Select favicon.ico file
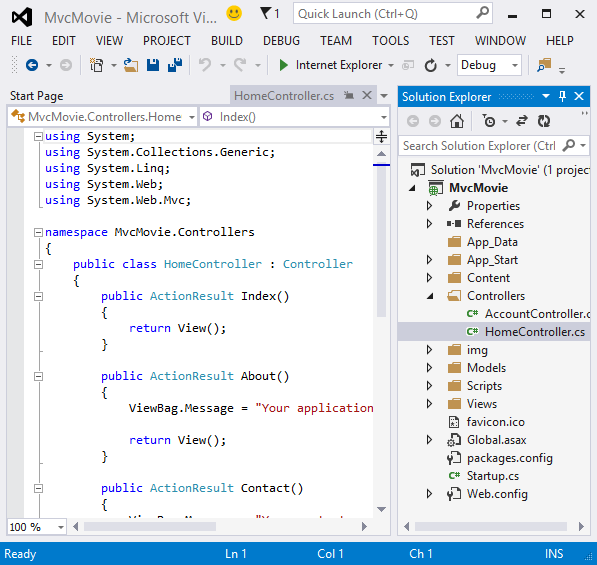The image size is (597, 565). point(496,422)
